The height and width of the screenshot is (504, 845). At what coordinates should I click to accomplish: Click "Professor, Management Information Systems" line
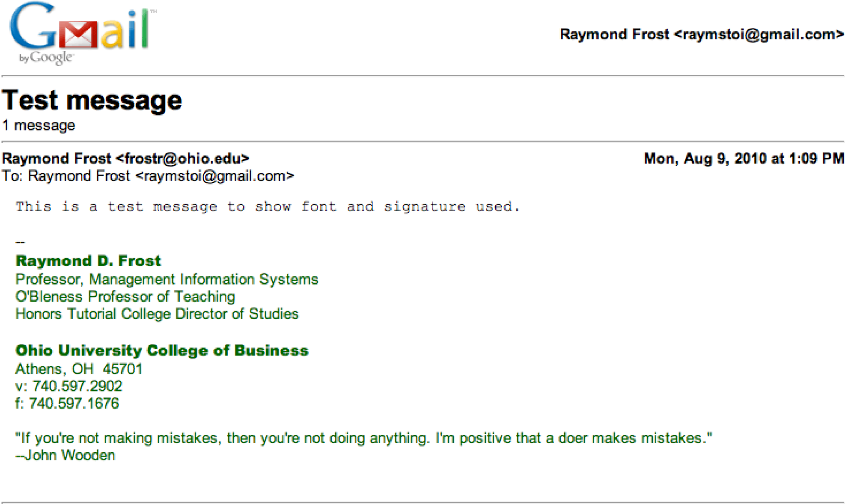(x=167, y=279)
